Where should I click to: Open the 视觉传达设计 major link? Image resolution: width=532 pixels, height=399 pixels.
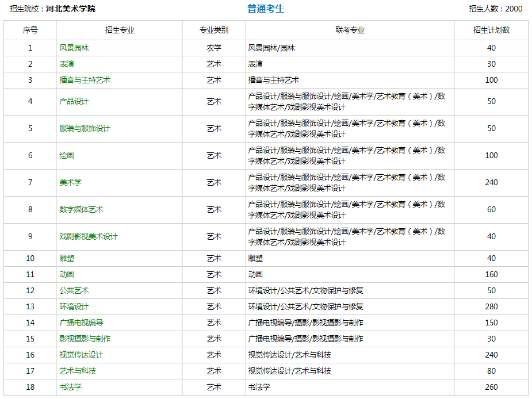(84, 355)
